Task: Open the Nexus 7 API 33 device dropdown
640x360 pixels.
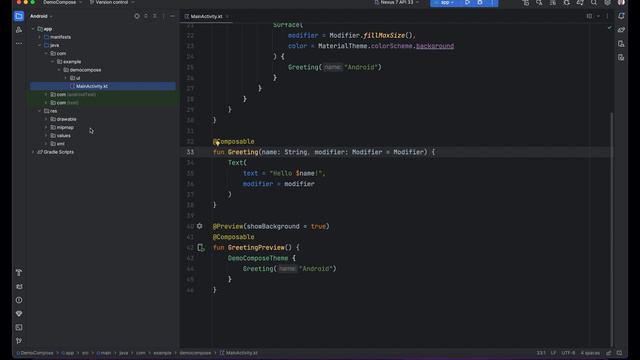Action: (x=396, y=2)
